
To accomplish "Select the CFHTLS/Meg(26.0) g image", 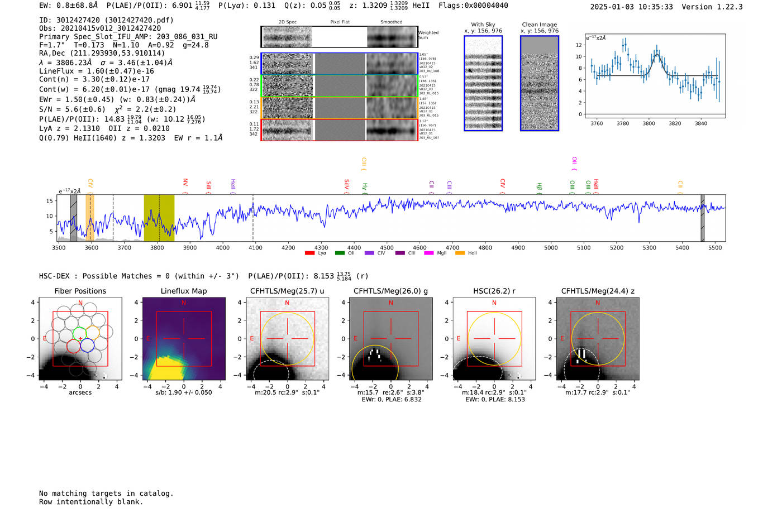I will point(390,339).
